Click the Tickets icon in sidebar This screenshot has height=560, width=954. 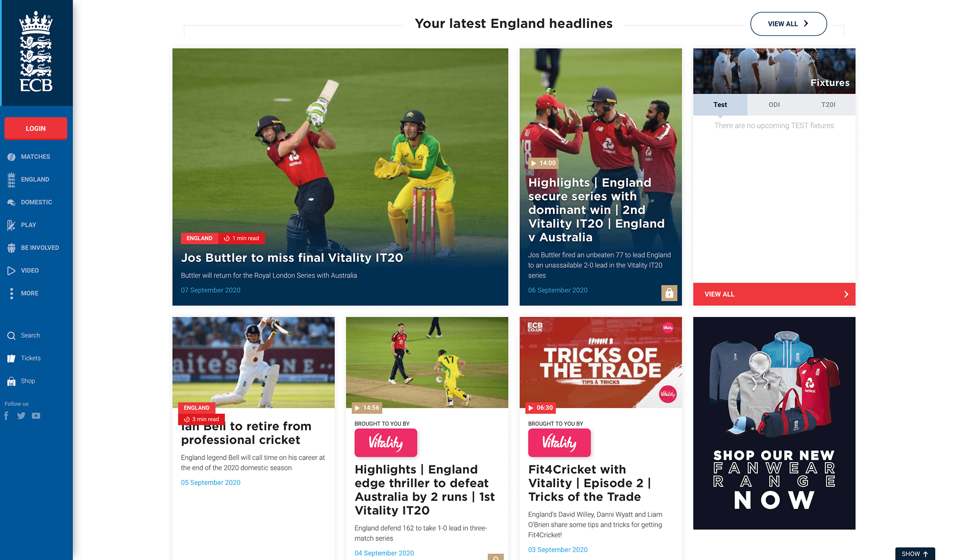click(11, 358)
